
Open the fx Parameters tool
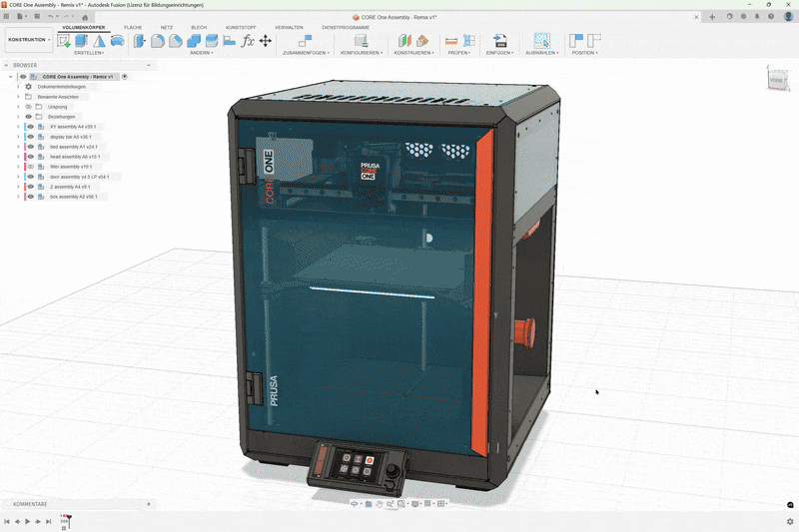[x=248, y=41]
